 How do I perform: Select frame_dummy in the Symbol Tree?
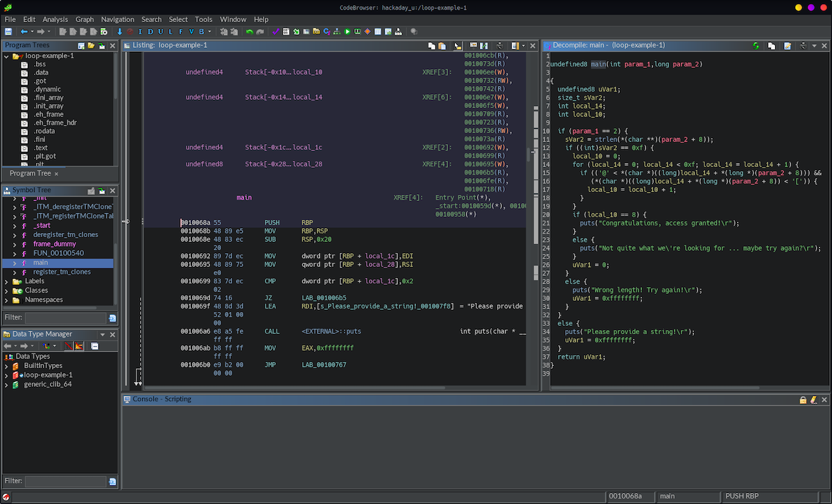coord(55,244)
